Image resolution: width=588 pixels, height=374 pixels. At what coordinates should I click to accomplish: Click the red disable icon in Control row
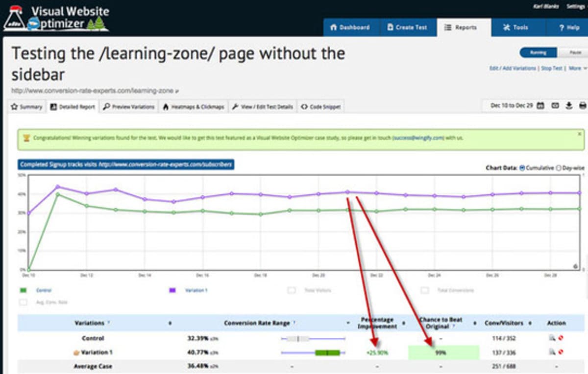[x=561, y=338]
